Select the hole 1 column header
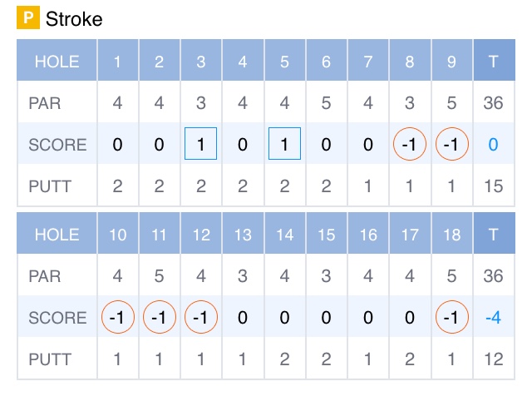Image resolution: width=532 pixels, height=396 pixels. pyautogui.click(x=117, y=62)
